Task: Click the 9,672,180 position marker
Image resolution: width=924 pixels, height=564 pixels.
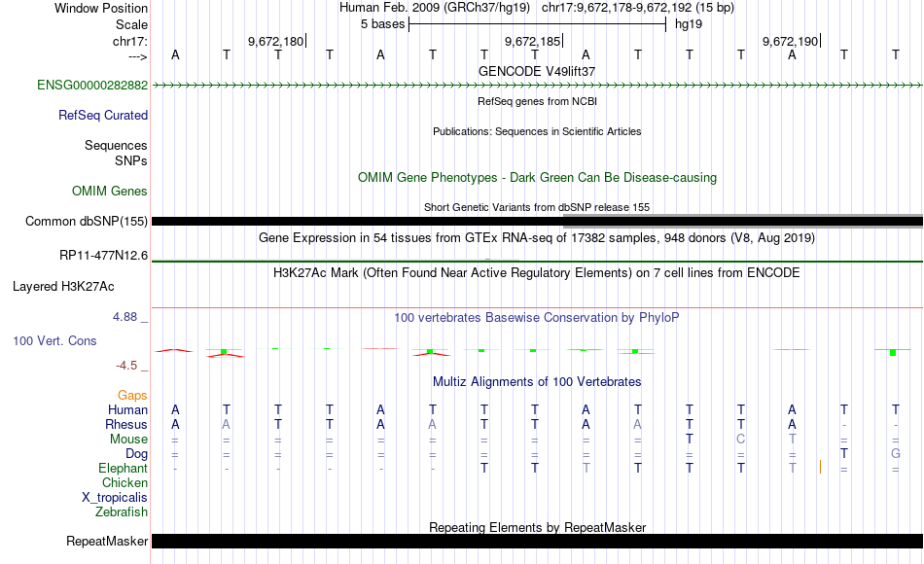Action: tap(277, 41)
